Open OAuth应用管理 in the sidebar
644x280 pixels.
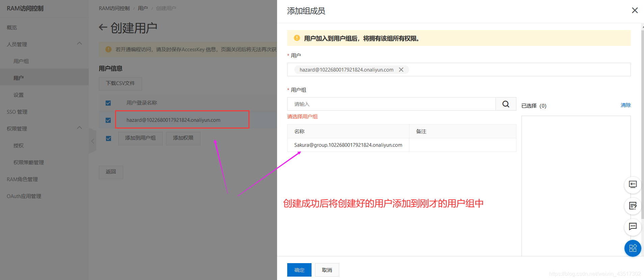click(x=24, y=196)
